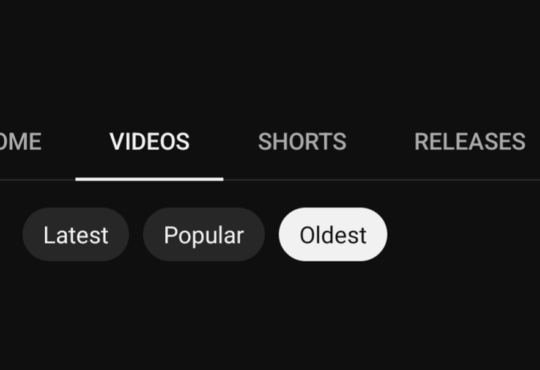Go to the RELEASES tab

(470, 142)
